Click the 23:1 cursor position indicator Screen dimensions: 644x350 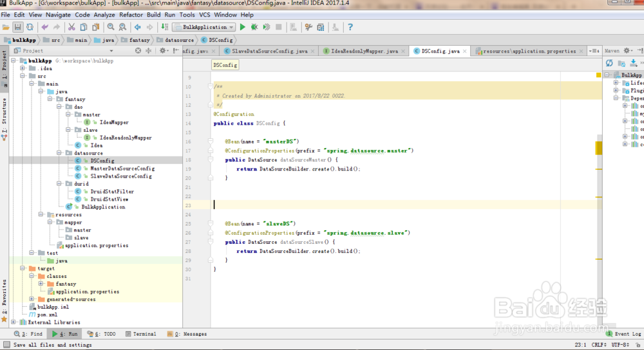point(580,345)
